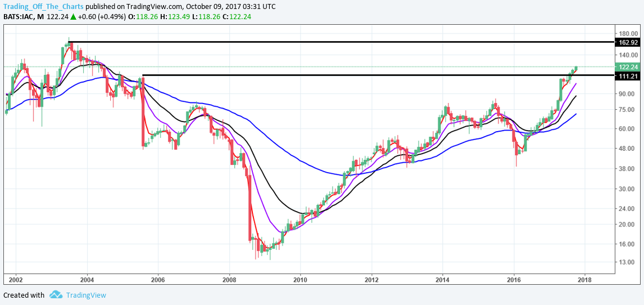644x305 pixels.
Task: Click the green up-arrow change indicator
Action: pos(73,17)
